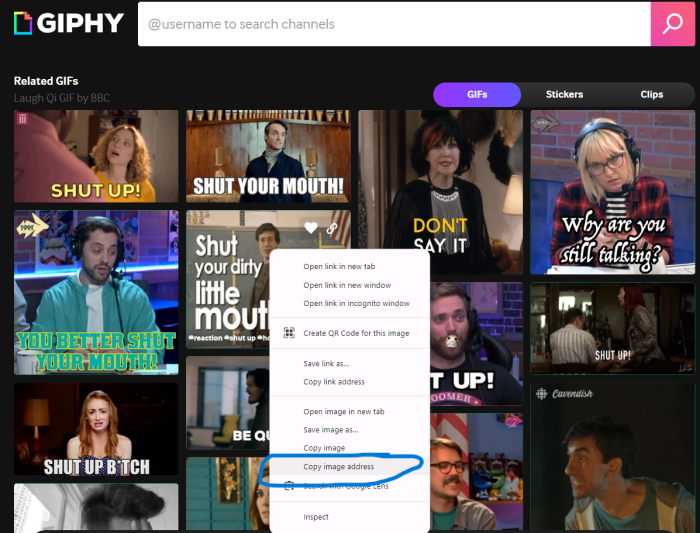This screenshot has height=533, width=700.
Task: Open YOU BETTER SHUT YOUR MOUTH GIF
Action: [x=96, y=292]
